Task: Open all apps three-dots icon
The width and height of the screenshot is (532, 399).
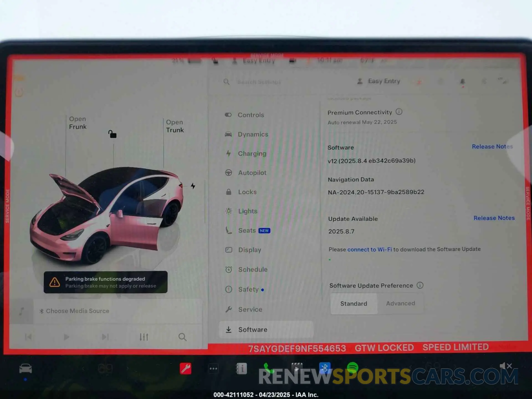Action: (213, 369)
